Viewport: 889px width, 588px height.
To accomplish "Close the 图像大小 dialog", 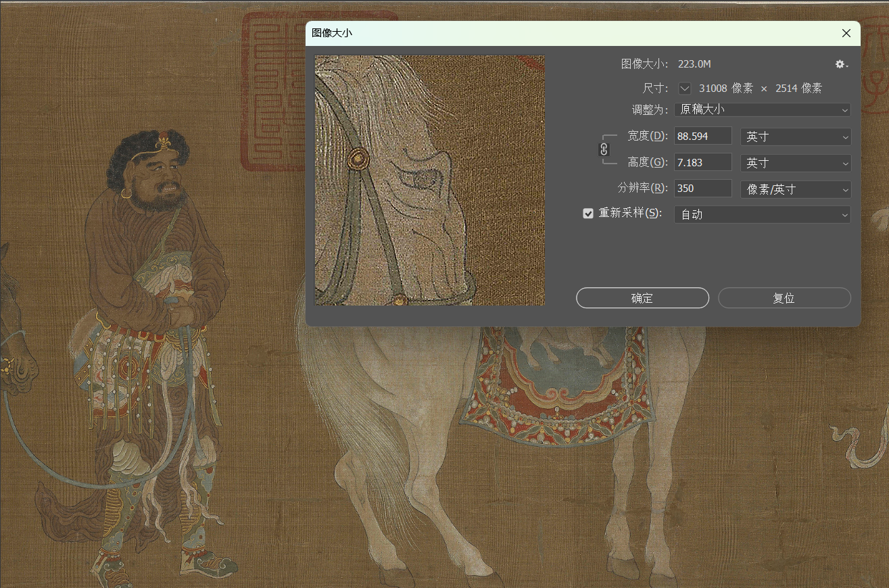I will 846,33.
